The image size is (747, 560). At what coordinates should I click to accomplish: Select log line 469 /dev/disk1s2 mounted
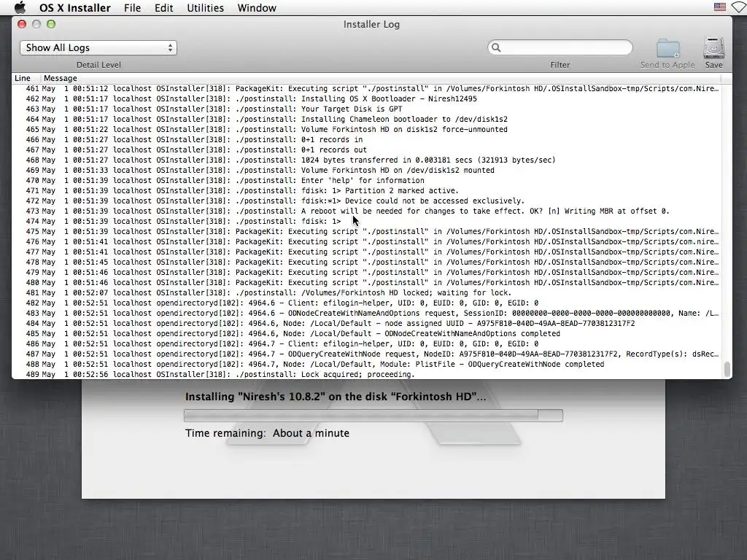(366, 171)
